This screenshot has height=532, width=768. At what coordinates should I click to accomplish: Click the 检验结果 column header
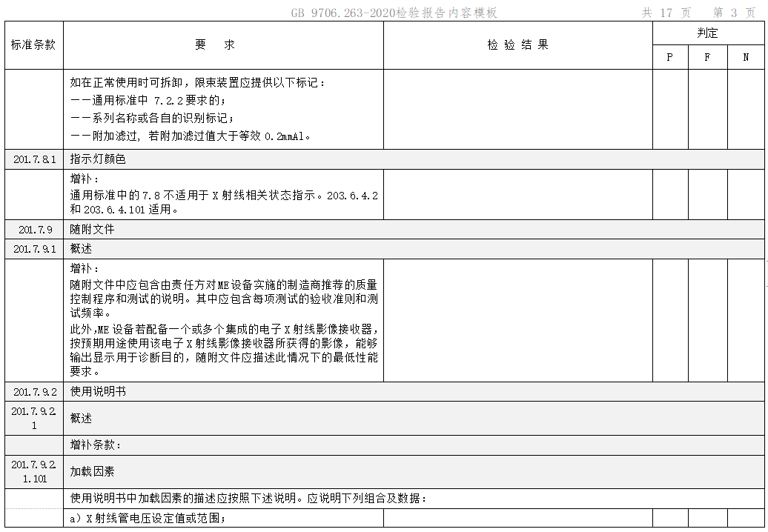point(518,45)
